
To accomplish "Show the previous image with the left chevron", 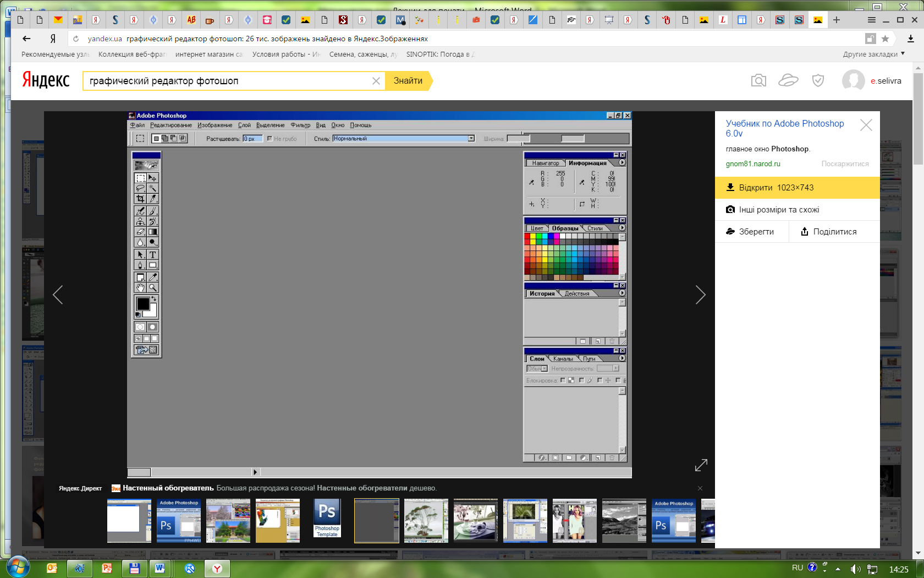I will click(x=58, y=295).
